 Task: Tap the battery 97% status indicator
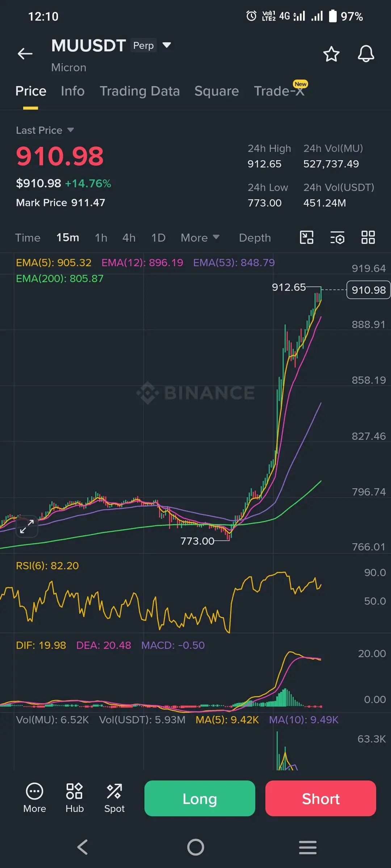346,16
